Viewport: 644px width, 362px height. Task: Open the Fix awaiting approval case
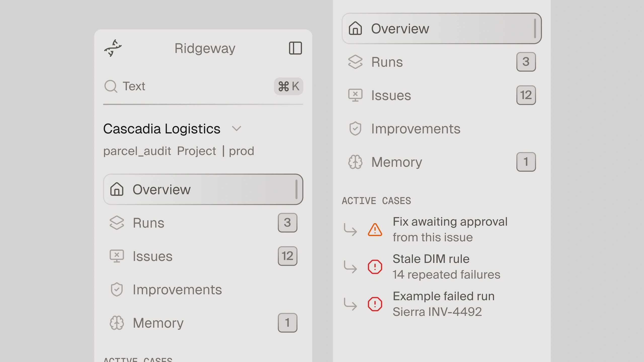[450, 229]
